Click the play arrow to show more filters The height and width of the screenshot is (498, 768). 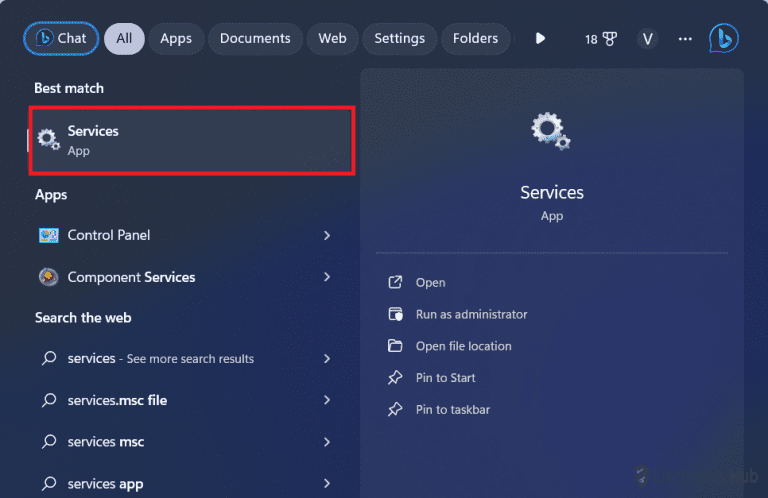[x=541, y=39]
